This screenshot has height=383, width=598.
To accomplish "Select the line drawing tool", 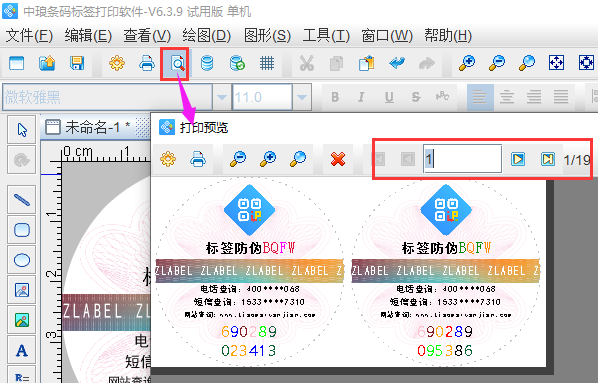I will click(22, 200).
